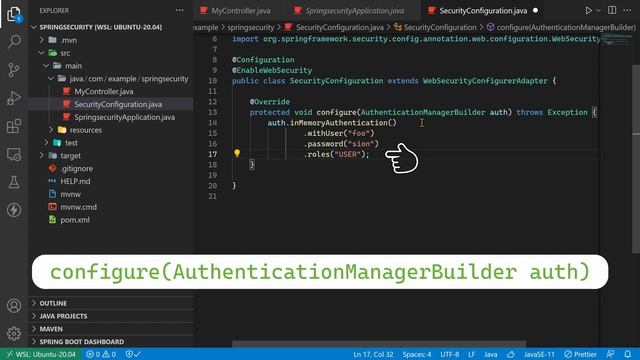Split the editor to the right
Image resolution: width=640 pixels, height=360 pixels.
[612, 11]
